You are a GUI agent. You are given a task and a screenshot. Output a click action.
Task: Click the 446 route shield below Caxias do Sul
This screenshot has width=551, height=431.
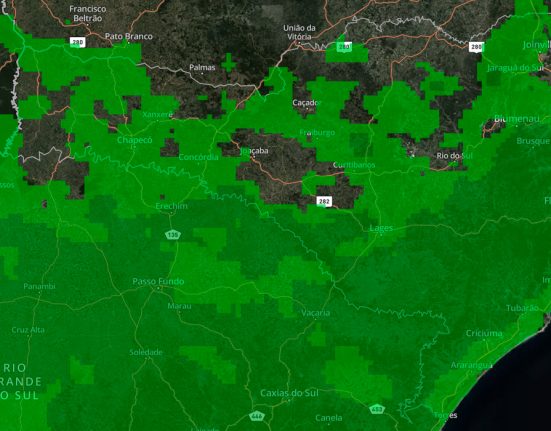coord(257,416)
